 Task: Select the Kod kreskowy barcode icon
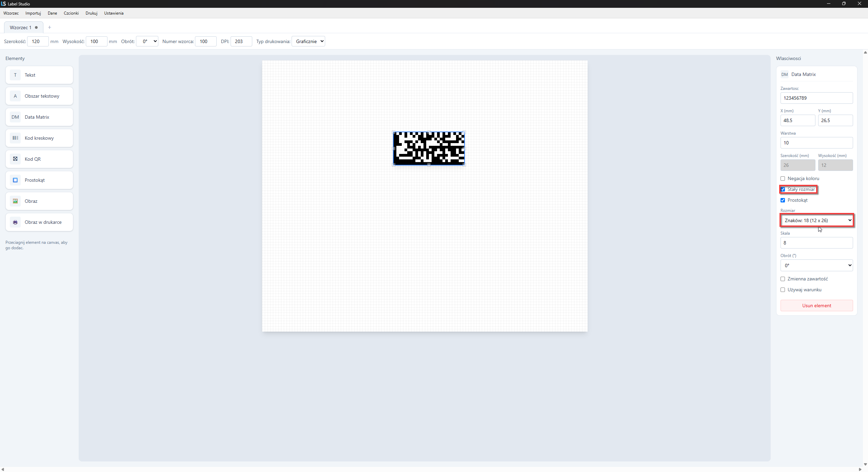pyautogui.click(x=15, y=138)
